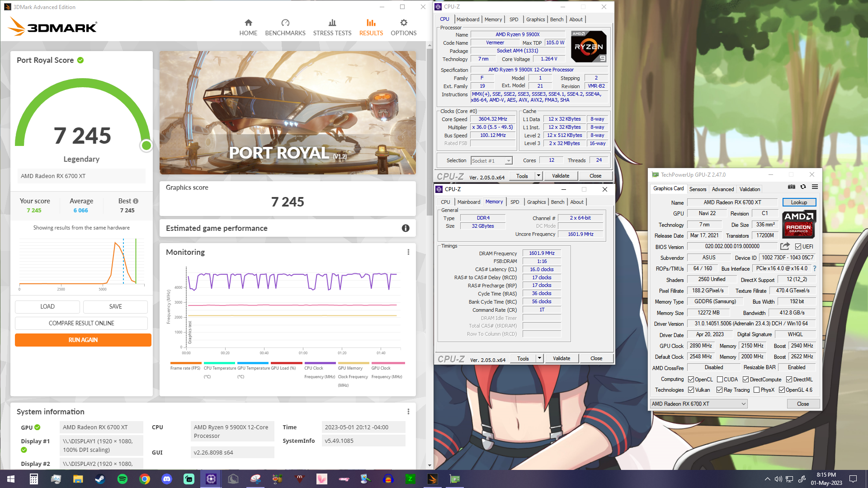Click LOAD result button
The height and width of the screenshot is (488, 868).
(47, 306)
